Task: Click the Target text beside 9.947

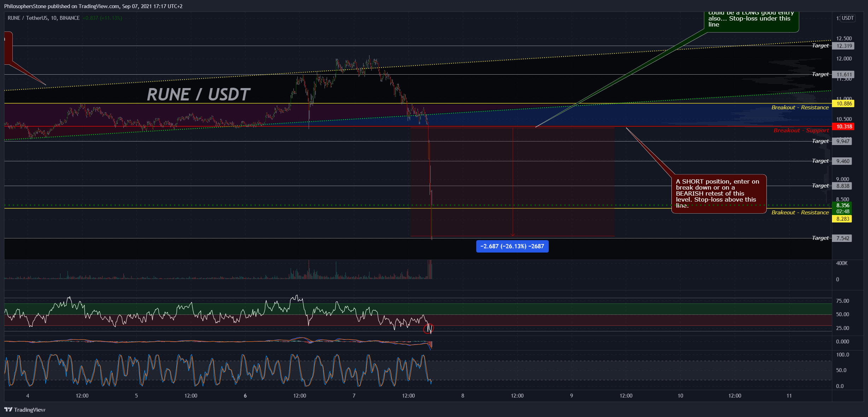Action: point(820,141)
